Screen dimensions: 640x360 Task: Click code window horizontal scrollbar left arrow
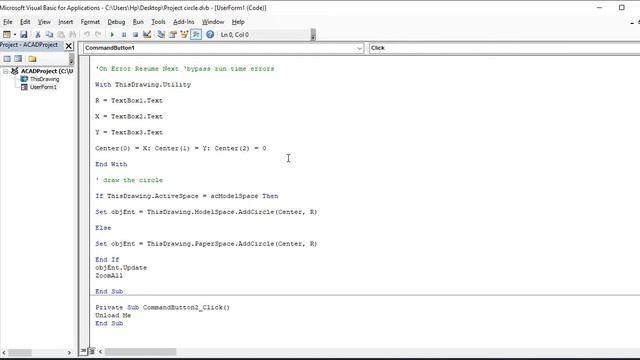tap(100, 351)
